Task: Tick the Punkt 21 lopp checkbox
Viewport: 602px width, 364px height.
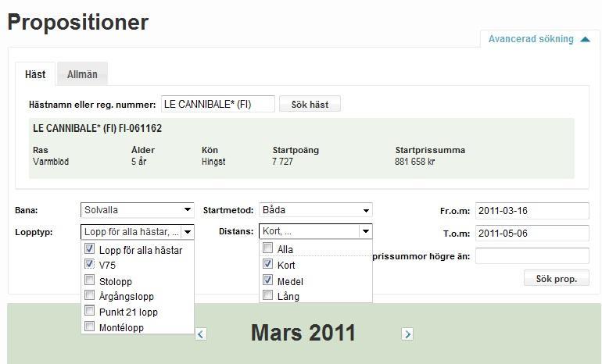Action: (89, 310)
